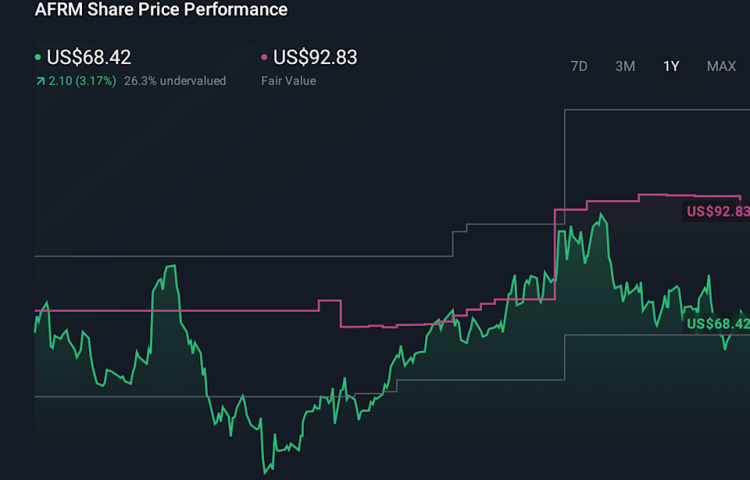Click the "26.3% undervalued" text

(x=175, y=81)
